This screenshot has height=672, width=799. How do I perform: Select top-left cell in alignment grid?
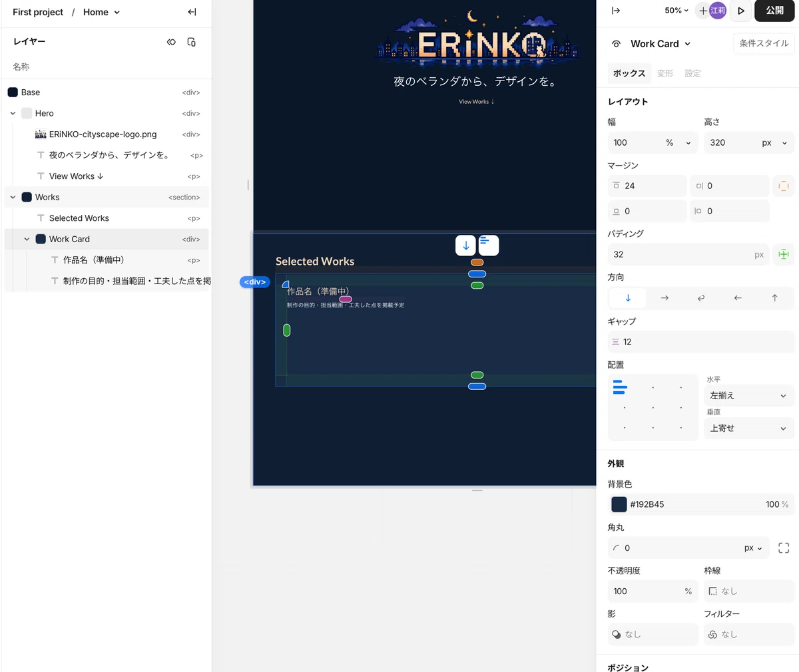coord(620,387)
